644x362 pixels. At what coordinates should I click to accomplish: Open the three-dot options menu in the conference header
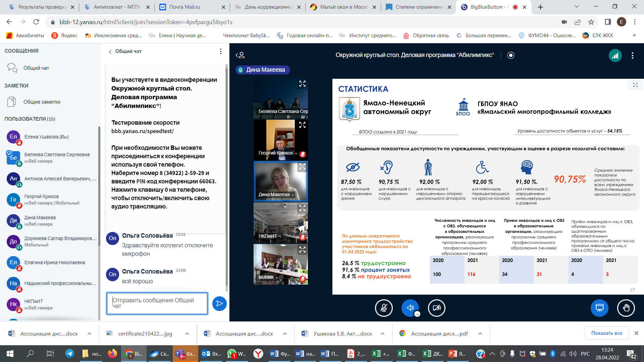pyautogui.click(x=632, y=56)
